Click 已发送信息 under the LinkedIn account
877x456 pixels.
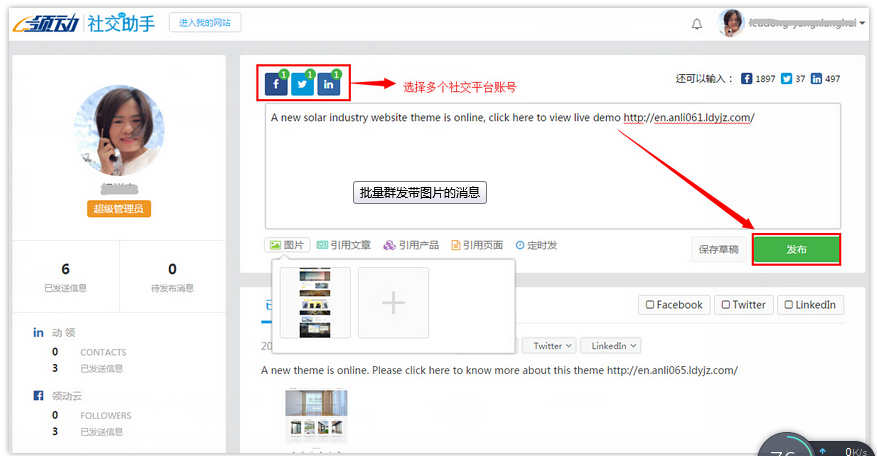(x=102, y=369)
